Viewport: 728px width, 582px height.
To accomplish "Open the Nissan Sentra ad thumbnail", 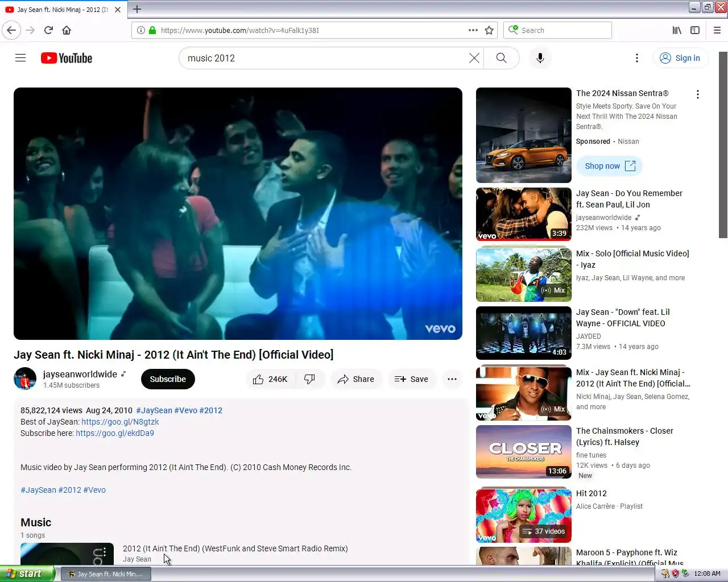I will pos(524,135).
